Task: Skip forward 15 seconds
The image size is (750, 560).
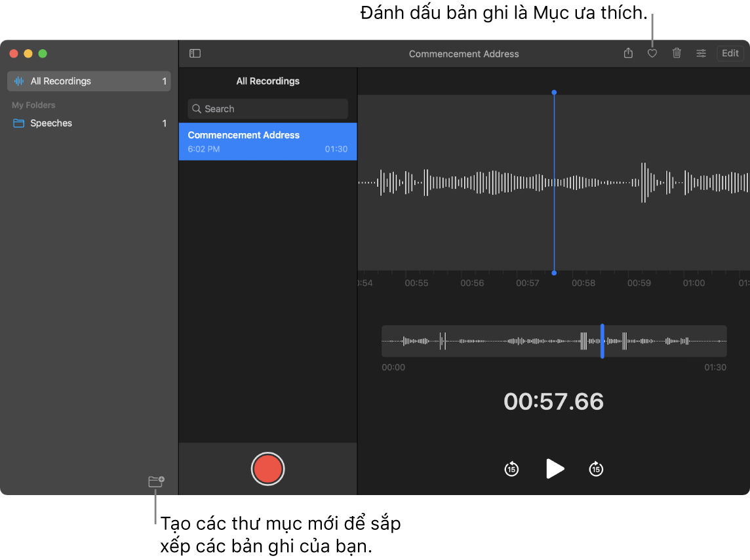Action: pyautogui.click(x=595, y=469)
